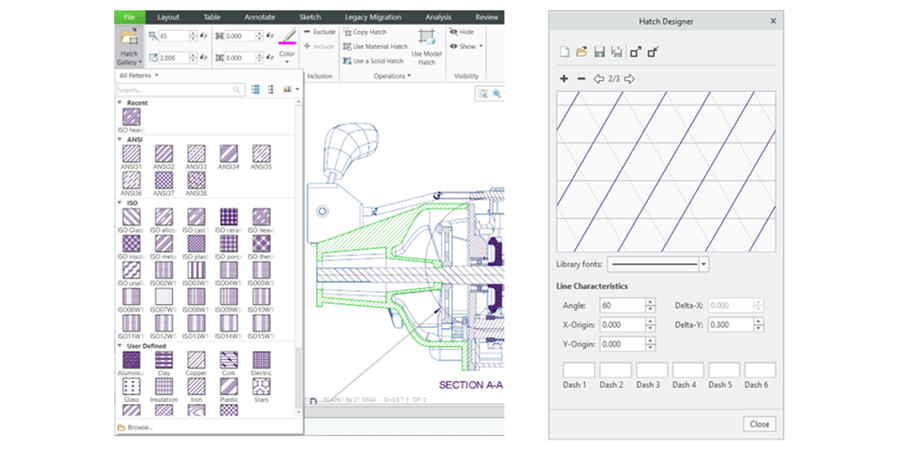Image resolution: width=900 pixels, height=450 pixels.
Task: Hide hatch using Hide visibility option
Action: coord(461,32)
